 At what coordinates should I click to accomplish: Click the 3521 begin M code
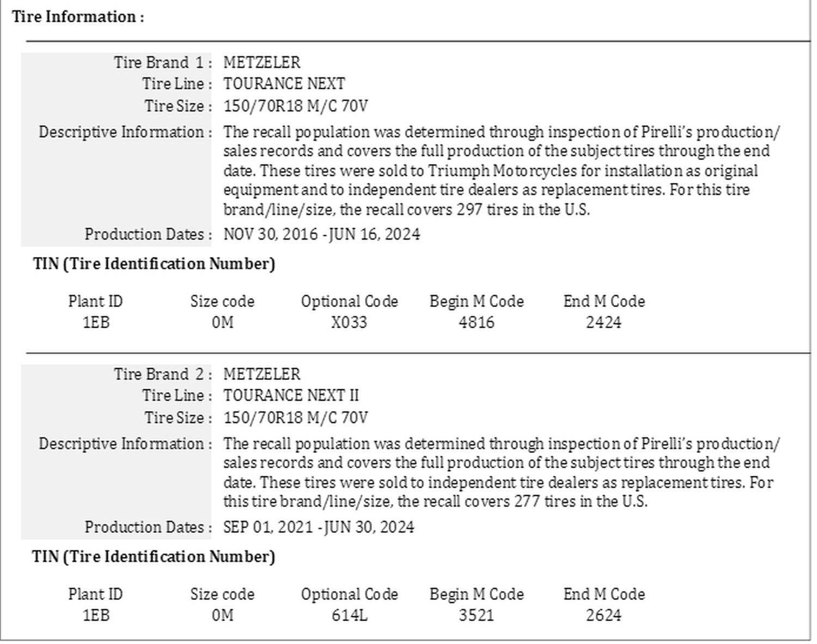point(477,615)
